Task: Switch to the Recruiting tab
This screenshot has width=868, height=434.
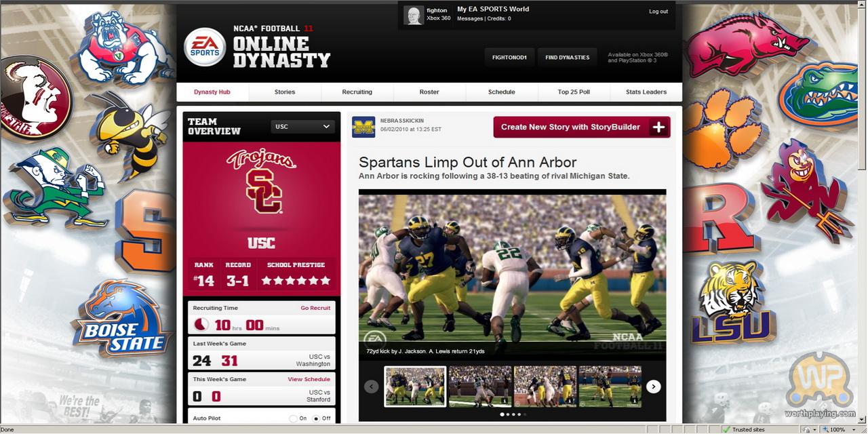Action: tap(357, 92)
